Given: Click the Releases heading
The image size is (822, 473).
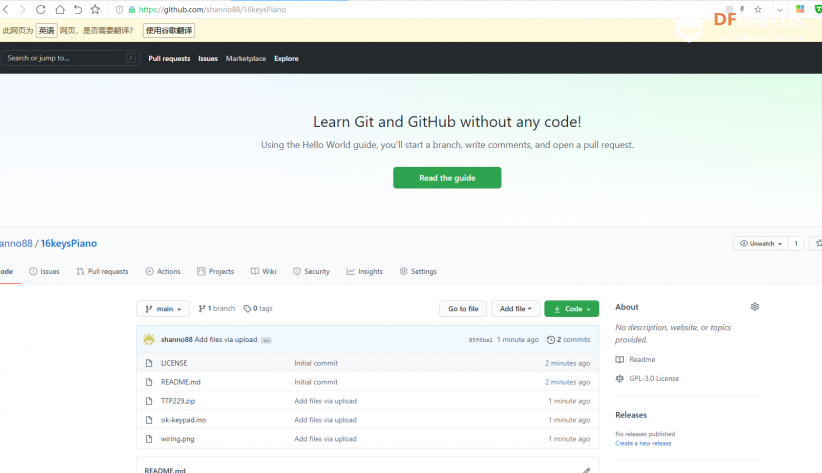Looking at the screenshot, I should 631,415.
